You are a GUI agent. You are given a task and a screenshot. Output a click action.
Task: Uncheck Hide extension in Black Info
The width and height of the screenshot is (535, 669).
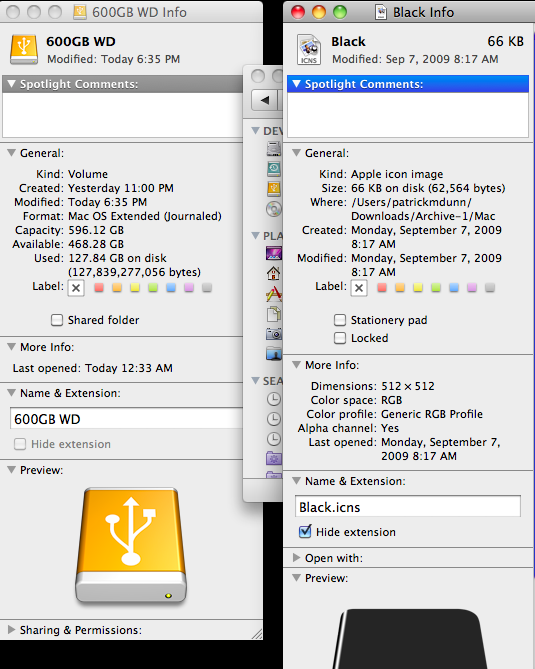point(305,532)
